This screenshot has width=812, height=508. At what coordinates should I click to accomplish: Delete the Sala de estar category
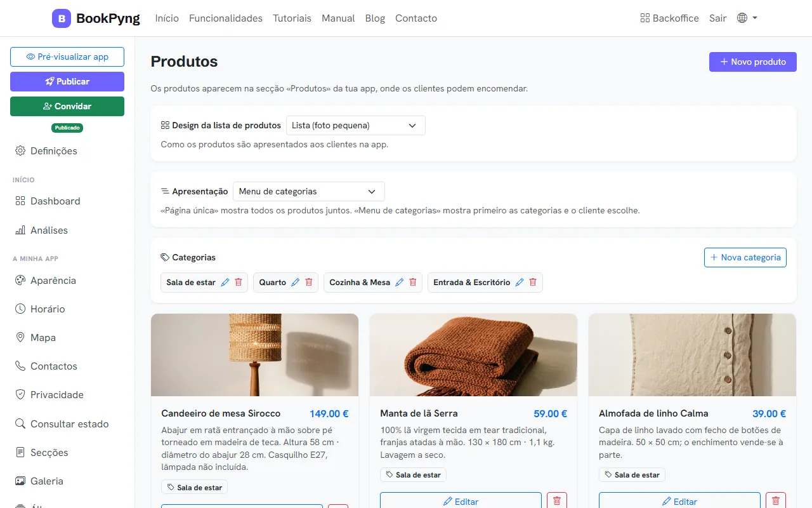pos(239,283)
